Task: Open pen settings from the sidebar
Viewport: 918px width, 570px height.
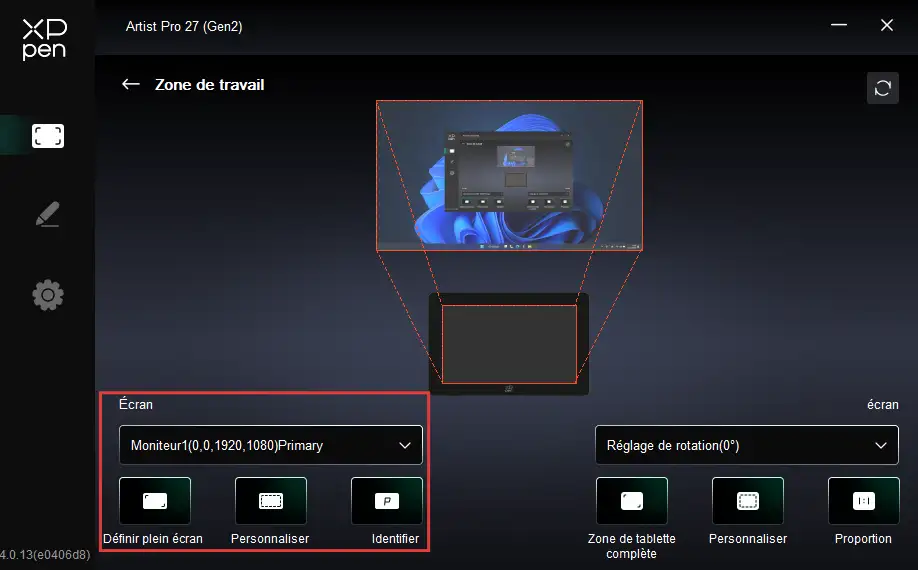Action: 47,214
